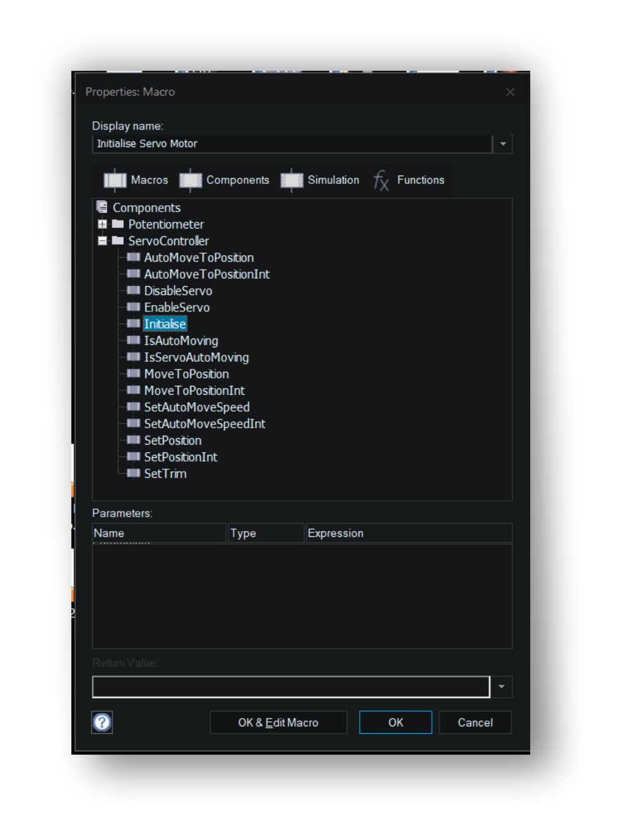Click the Potentiometer folder icon

coord(118,224)
